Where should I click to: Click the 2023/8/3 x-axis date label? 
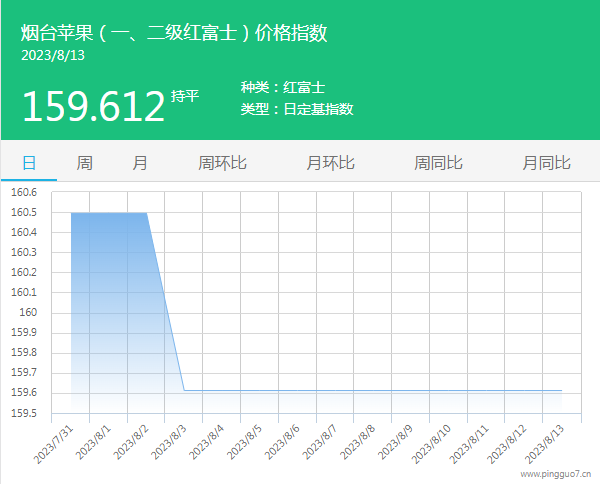click(170, 442)
